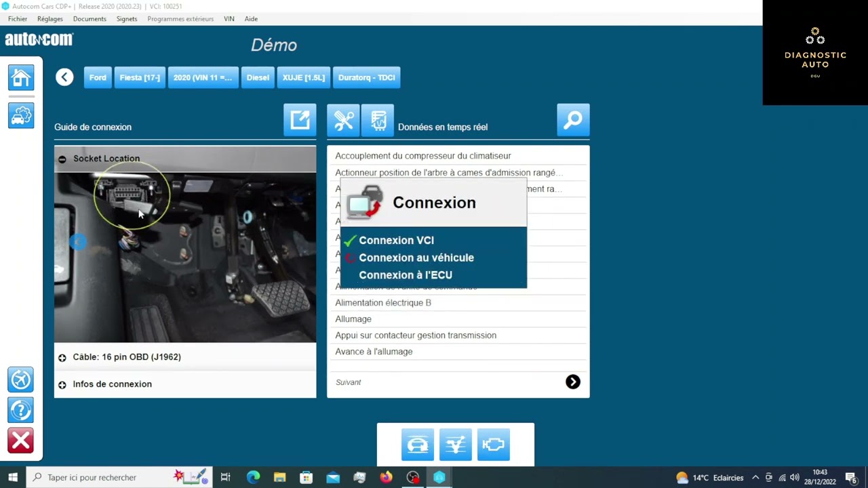Open engine diagnostics with the engine icon

point(493,445)
